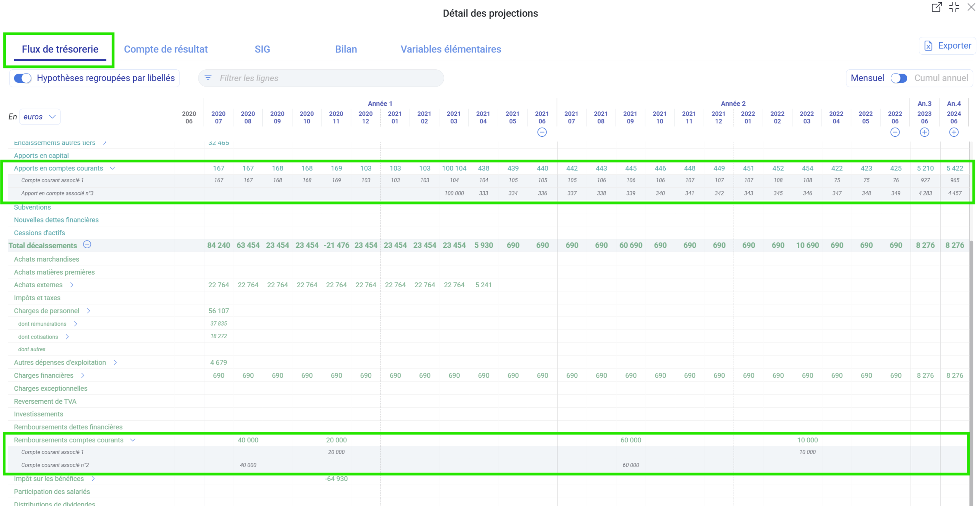Collapse Remboursements comptes courants row
The height and width of the screenshot is (506, 980).
click(x=133, y=440)
